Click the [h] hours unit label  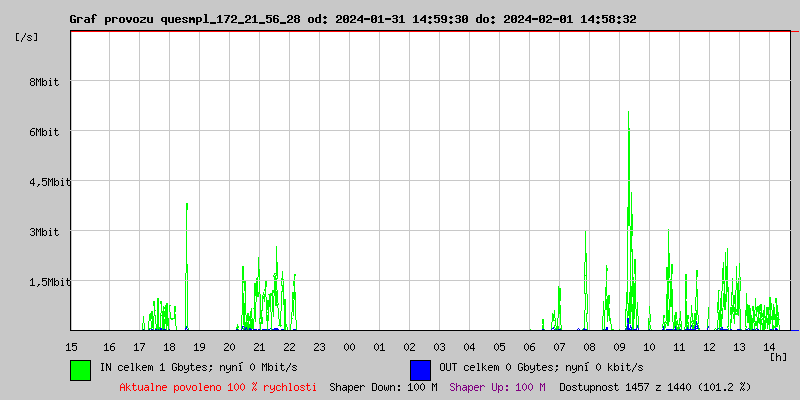(x=778, y=356)
